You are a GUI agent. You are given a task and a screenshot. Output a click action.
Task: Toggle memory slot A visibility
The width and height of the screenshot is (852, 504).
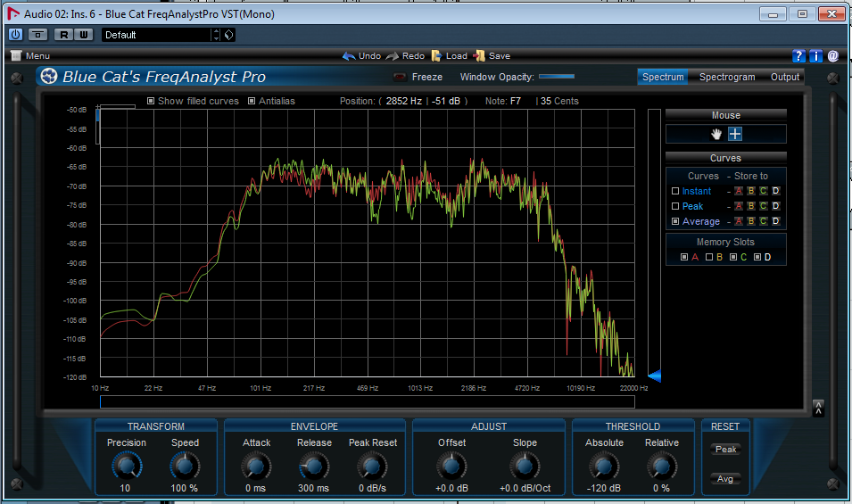tap(684, 258)
